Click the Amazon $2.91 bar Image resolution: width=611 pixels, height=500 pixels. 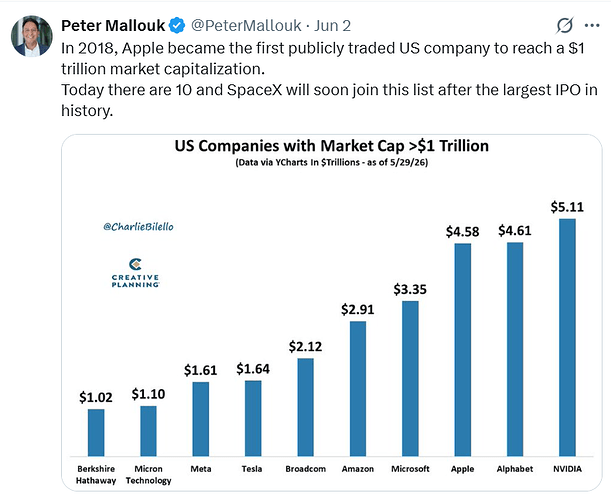358,389
